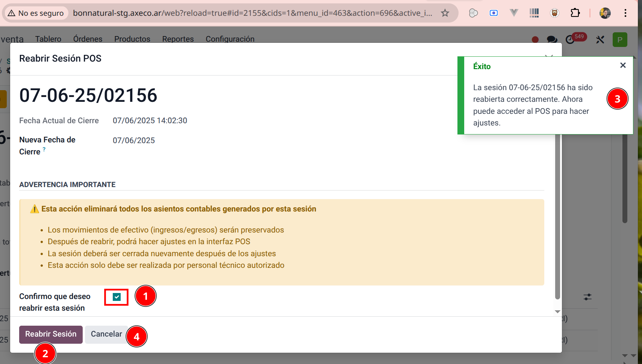This screenshot has width=642, height=364.
Task: Dismiss the Éxito notification
Action: 623,65
